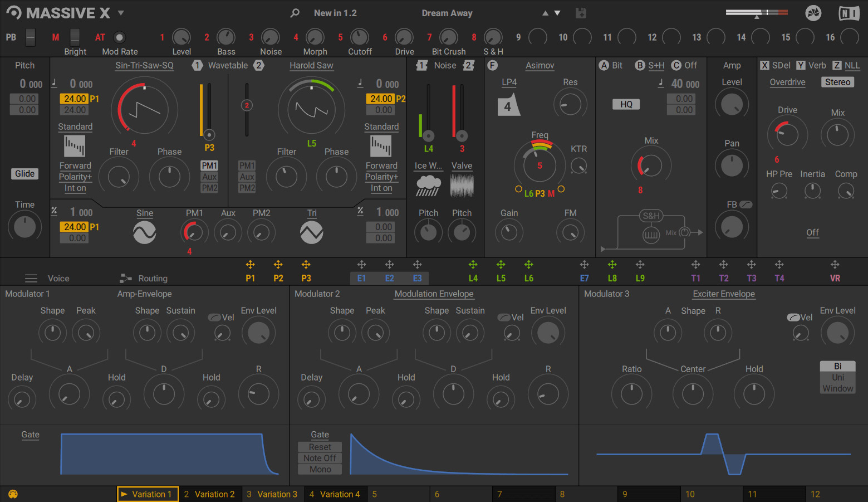Viewport: 868px width, 502px height.
Task: Open the Routing view icon
Action: (125, 278)
